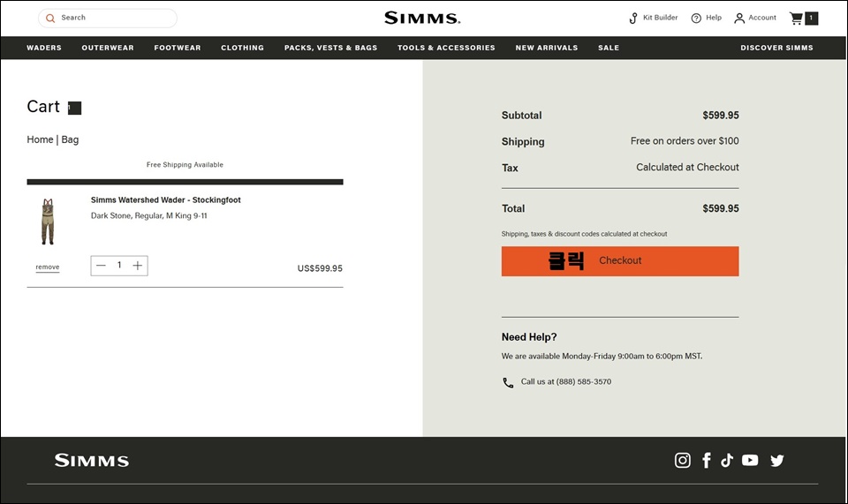Select the 'Need Help?' heading

coord(529,337)
